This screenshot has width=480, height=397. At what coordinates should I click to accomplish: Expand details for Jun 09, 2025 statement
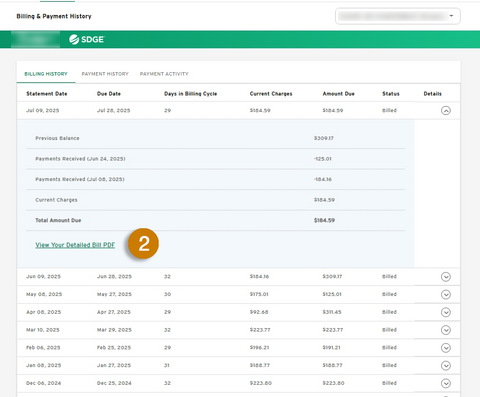coord(446,277)
